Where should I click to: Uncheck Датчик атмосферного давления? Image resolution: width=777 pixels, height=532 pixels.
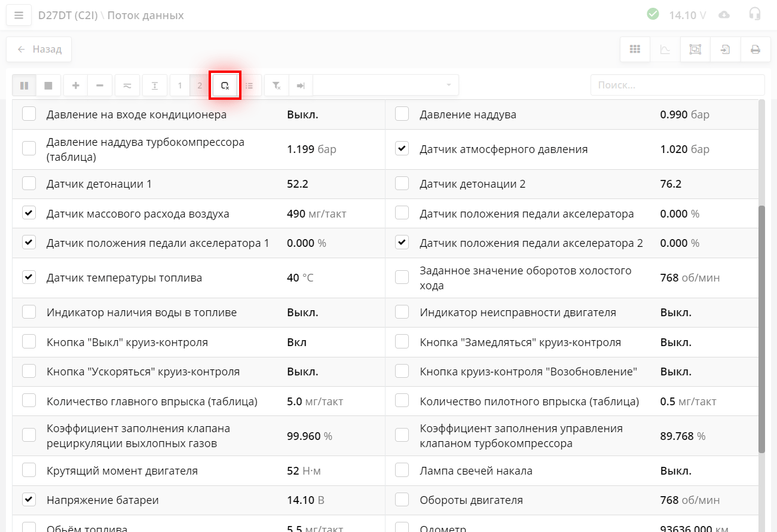click(x=402, y=149)
